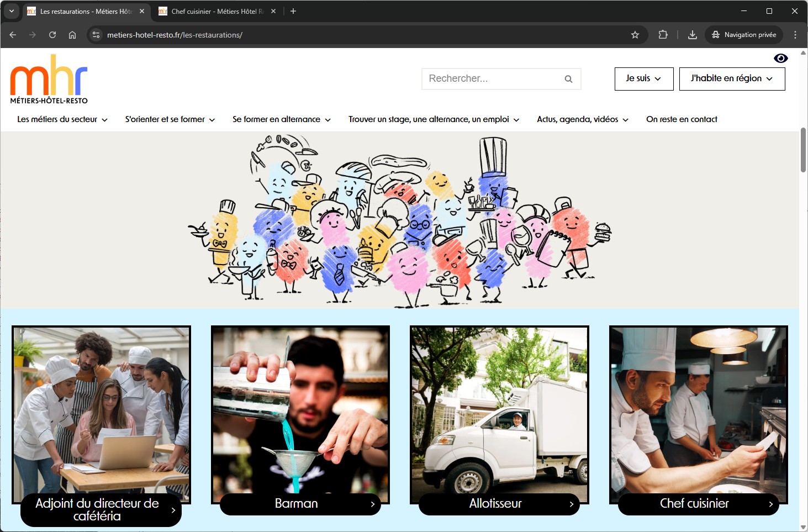The image size is (808, 532).
Task: Open a new browser tab
Action: click(293, 11)
